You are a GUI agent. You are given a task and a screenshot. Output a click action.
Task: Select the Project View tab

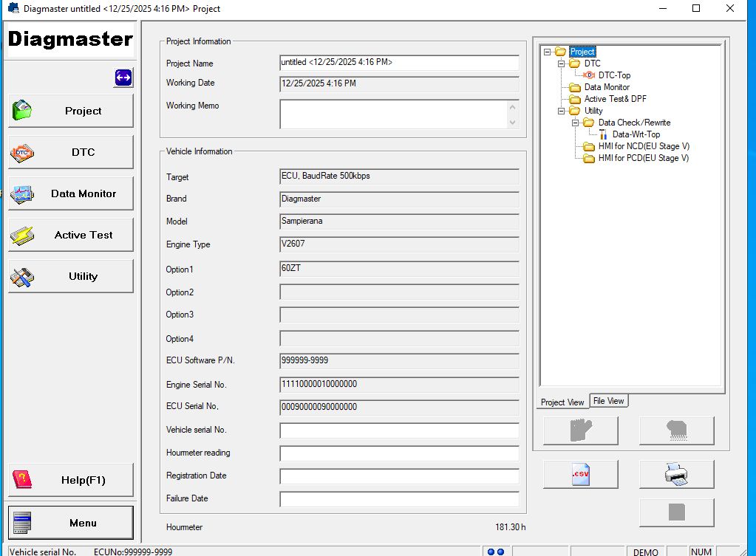tap(562, 402)
